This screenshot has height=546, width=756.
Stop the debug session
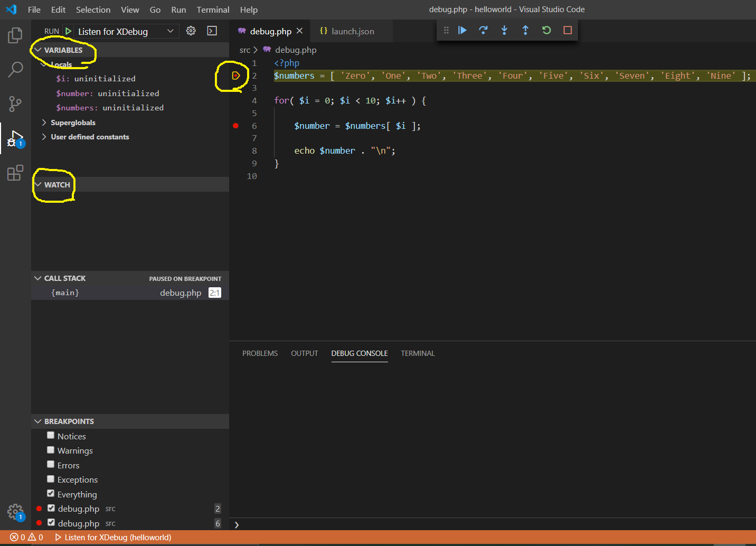point(568,30)
